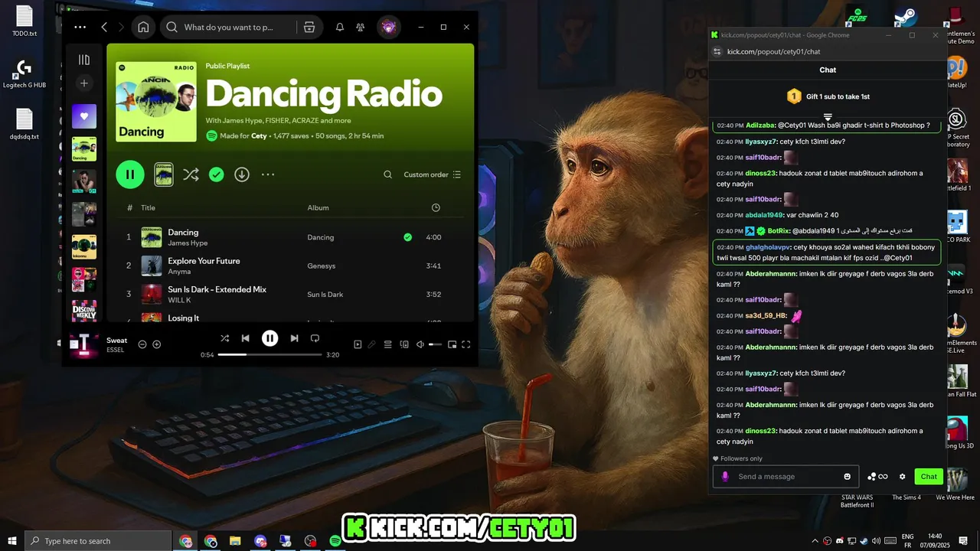Open Liked Songs heart tile in sidebar

point(84,116)
